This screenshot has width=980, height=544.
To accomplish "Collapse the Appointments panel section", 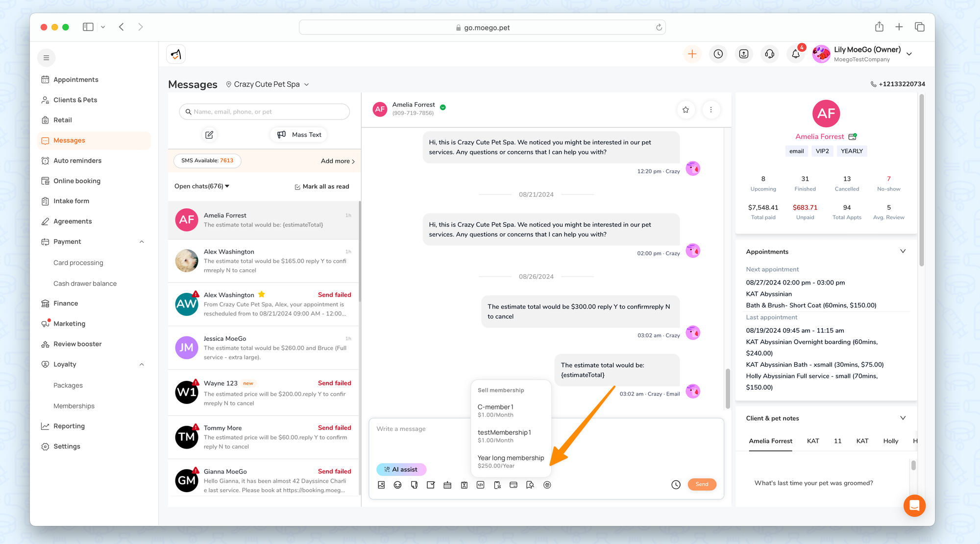I will [x=903, y=251].
